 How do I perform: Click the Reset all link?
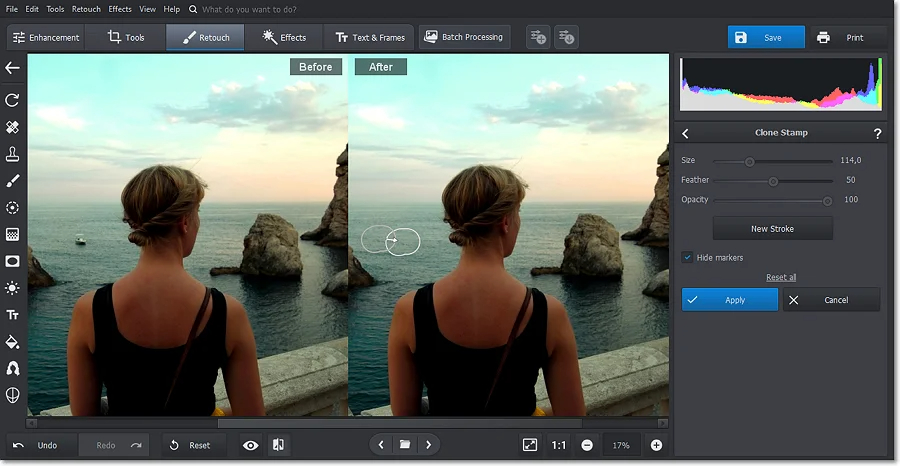[x=781, y=277]
